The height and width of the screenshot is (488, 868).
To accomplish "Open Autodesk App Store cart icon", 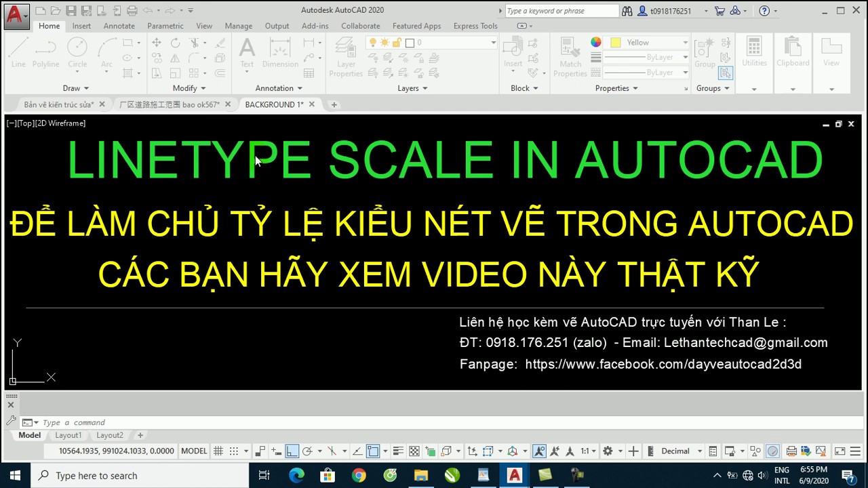I will (719, 11).
